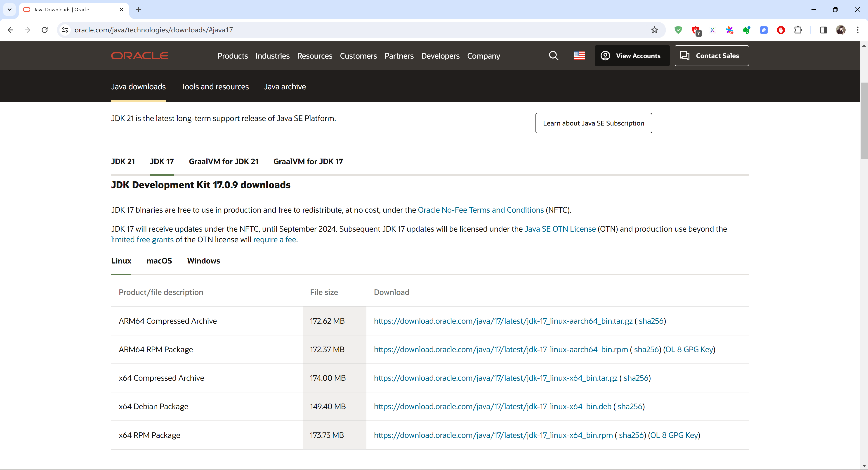This screenshot has height=470, width=868.
Task: Open the Chrome three-dot menu
Action: pos(858,30)
